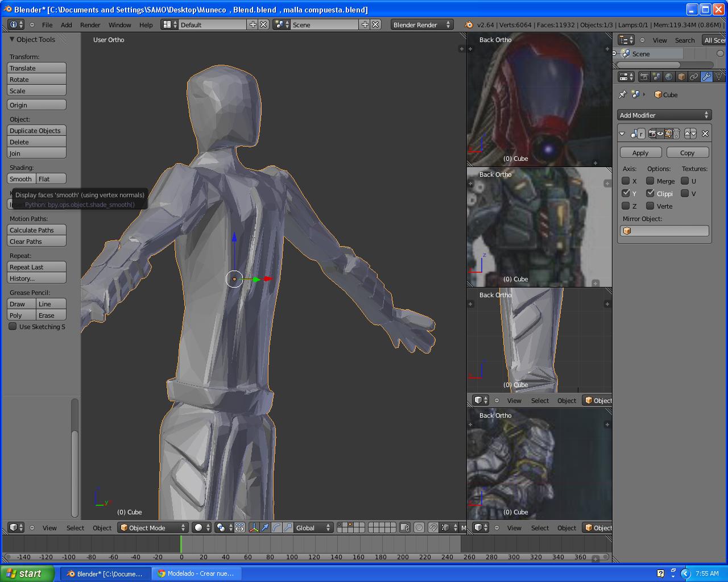Enable the Merge option checkbox

pyautogui.click(x=650, y=181)
